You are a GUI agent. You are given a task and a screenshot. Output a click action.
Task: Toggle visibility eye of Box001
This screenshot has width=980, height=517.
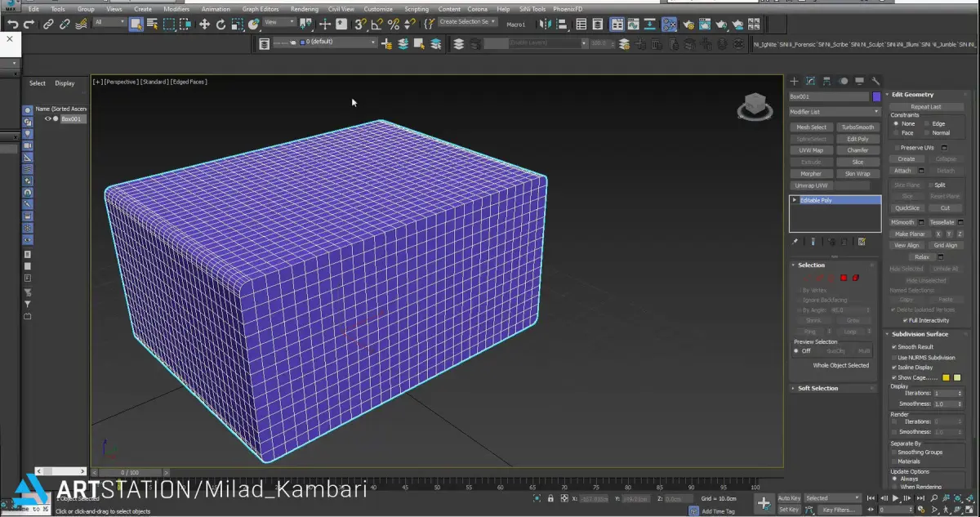click(x=47, y=119)
